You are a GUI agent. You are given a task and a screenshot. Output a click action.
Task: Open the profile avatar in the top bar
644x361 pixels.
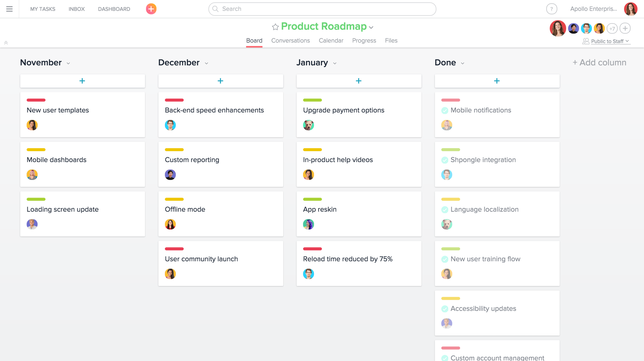pyautogui.click(x=630, y=9)
